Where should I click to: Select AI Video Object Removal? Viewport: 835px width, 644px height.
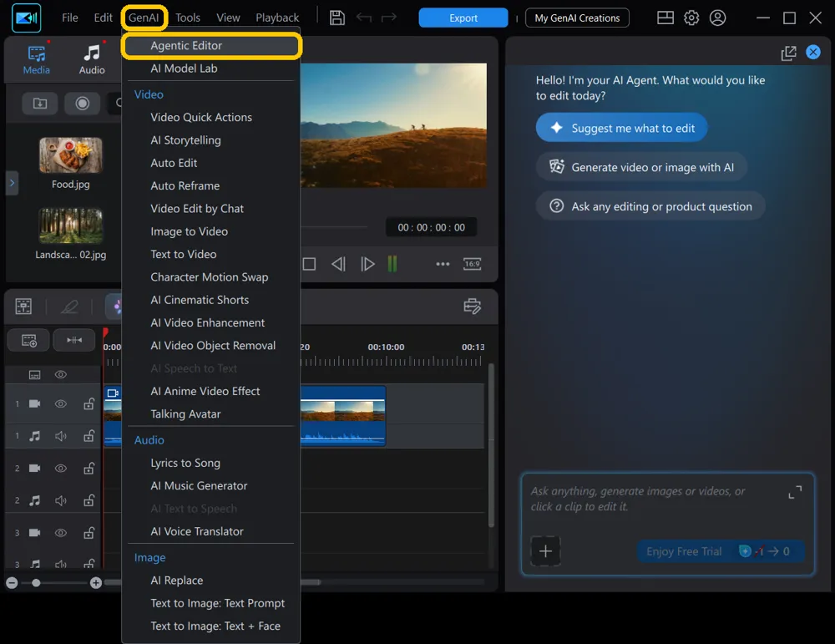[x=211, y=346]
